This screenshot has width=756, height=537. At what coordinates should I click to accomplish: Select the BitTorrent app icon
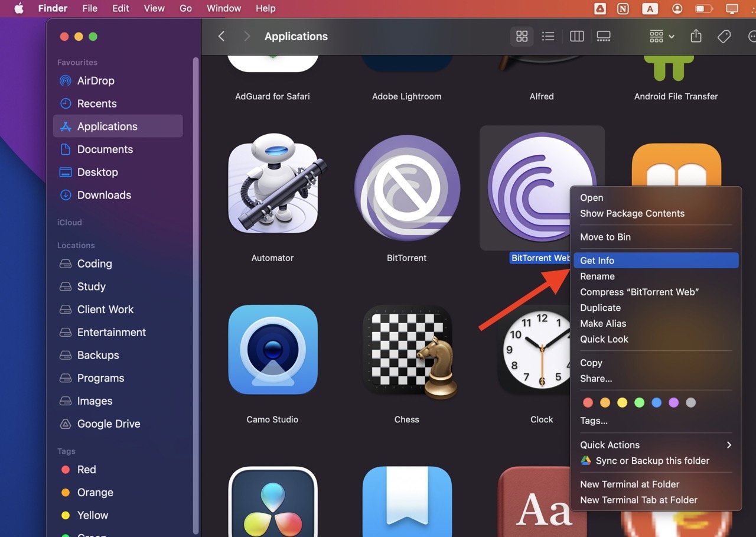pyautogui.click(x=407, y=188)
